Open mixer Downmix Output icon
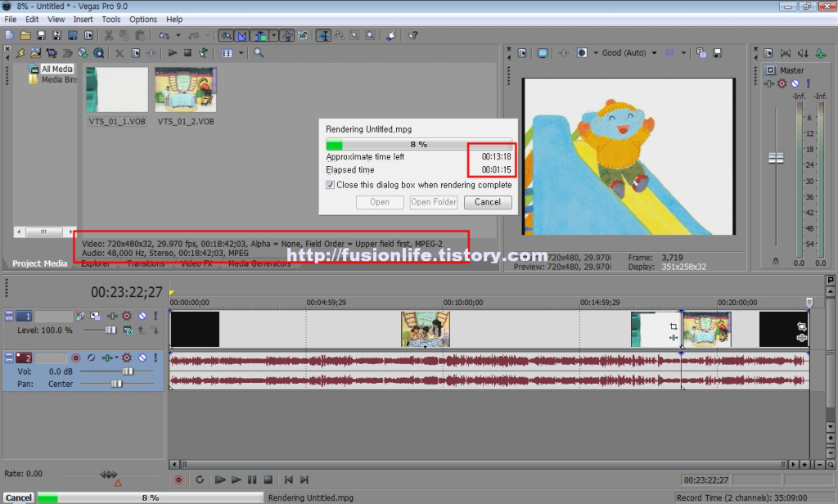This screenshot has width=838, height=504. (x=785, y=53)
